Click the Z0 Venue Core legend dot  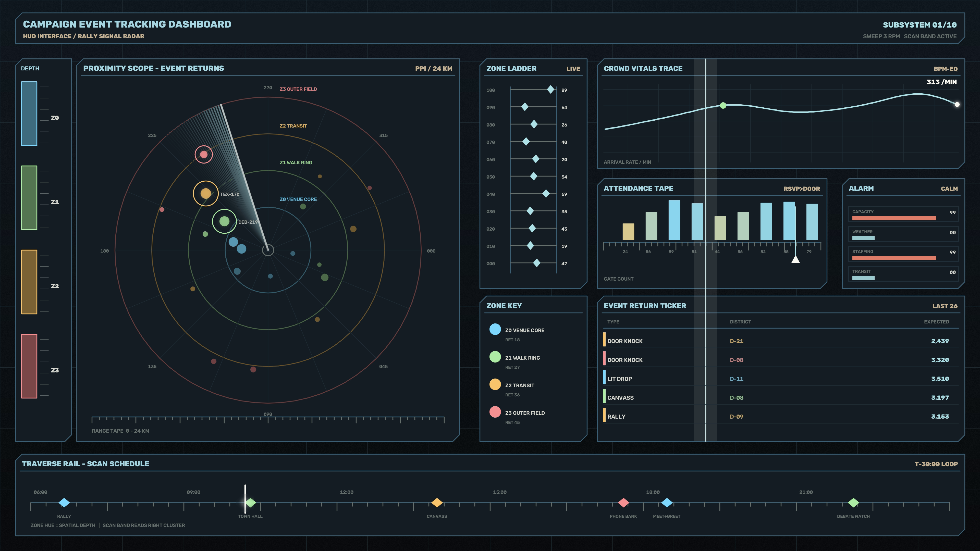495,329
